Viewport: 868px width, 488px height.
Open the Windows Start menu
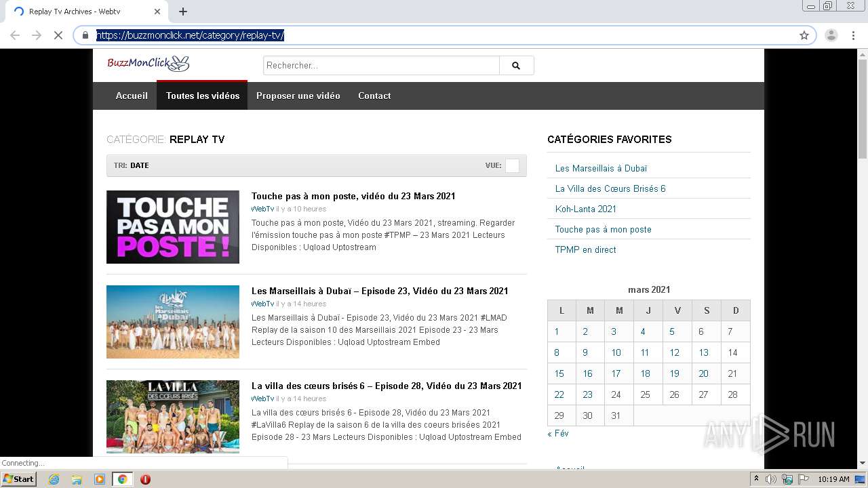(x=19, y=479)
